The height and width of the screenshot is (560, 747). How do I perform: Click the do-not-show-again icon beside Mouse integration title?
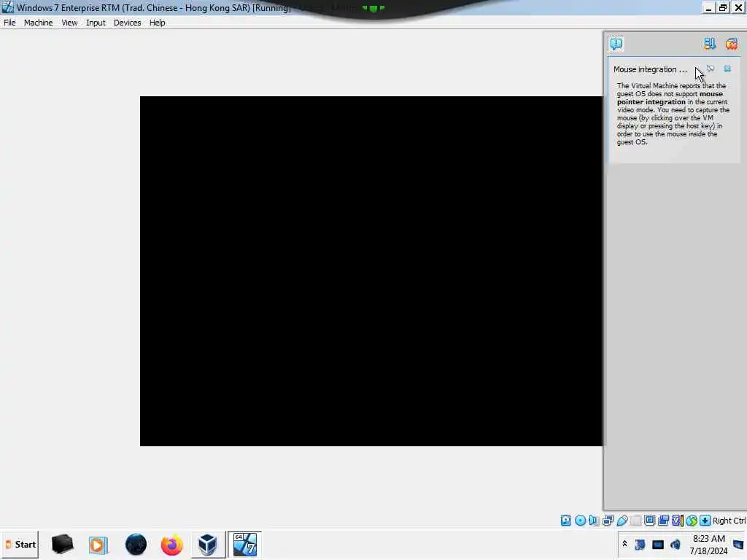[711, 69]
